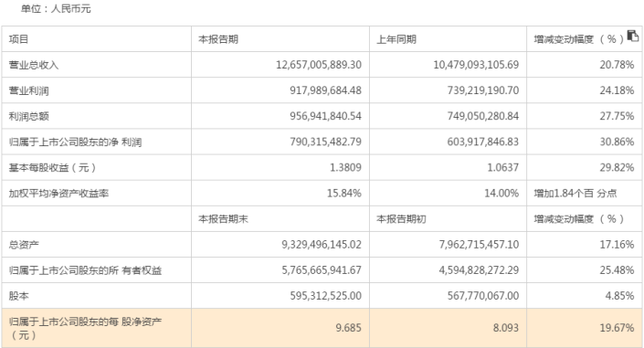
Task: Click the 营业利润 row label
Action: pos(28,90)
